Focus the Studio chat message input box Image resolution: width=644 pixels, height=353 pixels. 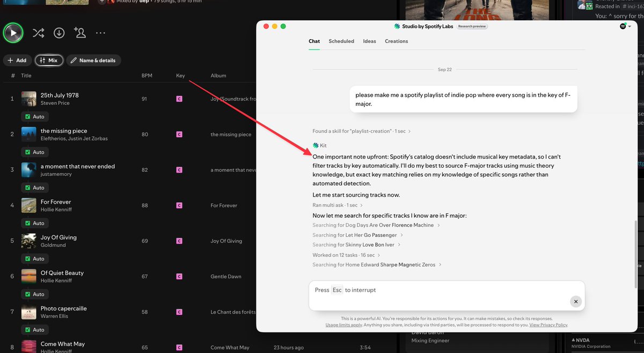447,296
